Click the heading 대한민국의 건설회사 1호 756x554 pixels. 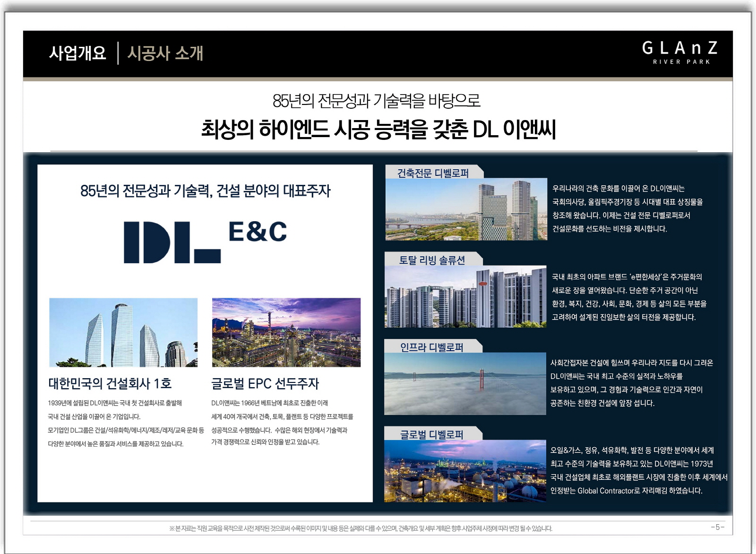pos(110,383)
